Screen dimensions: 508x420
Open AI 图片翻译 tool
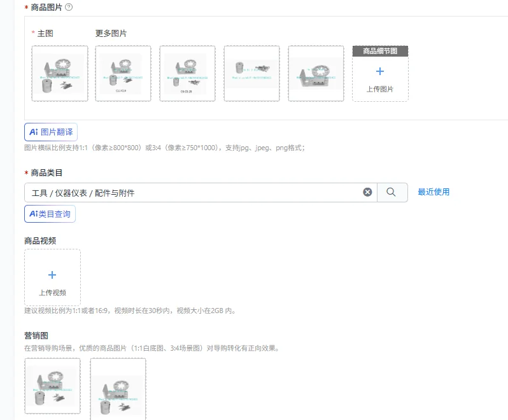51,132
